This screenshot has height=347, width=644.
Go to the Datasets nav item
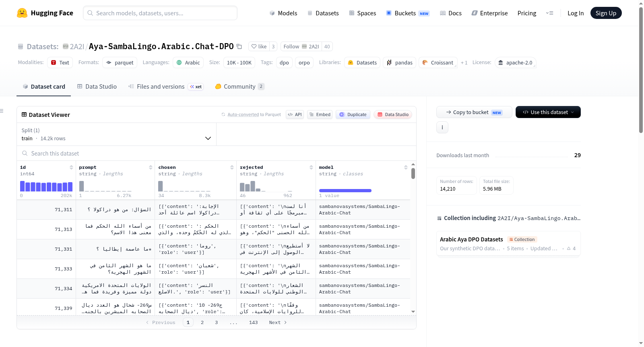click(x=323, y=13)
